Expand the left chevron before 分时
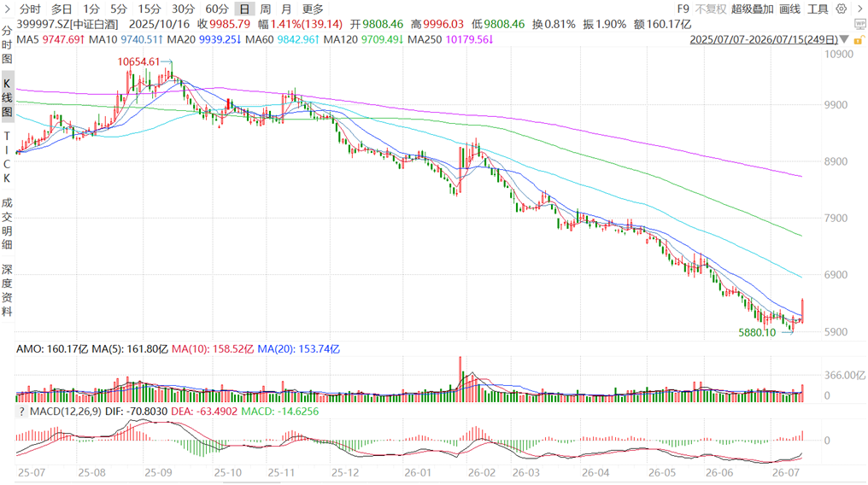868x485 pixels. (x=7, y=9)
